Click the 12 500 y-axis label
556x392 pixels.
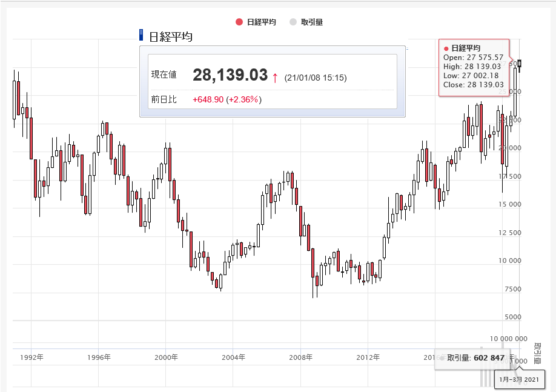tap(510, 233)
